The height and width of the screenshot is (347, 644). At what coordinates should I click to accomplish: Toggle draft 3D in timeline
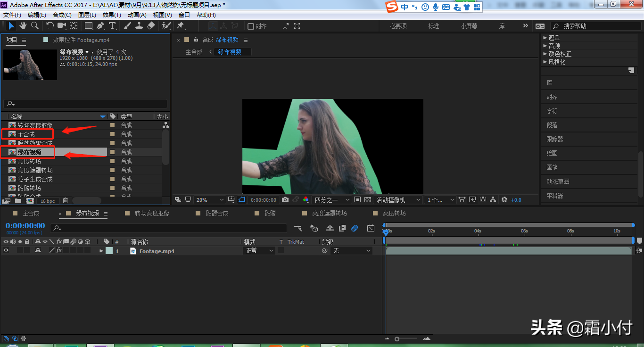(314, 228)
